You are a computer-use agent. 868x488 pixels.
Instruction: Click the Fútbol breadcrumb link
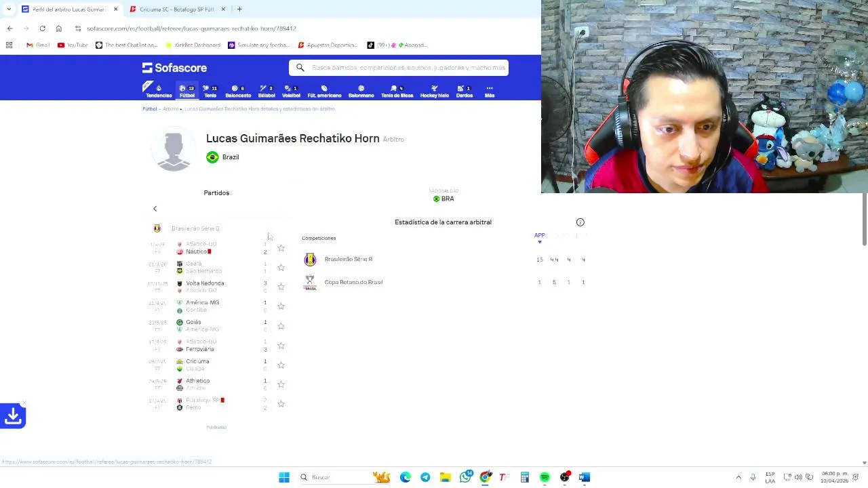pyautogui.click(x=150, y=108)
